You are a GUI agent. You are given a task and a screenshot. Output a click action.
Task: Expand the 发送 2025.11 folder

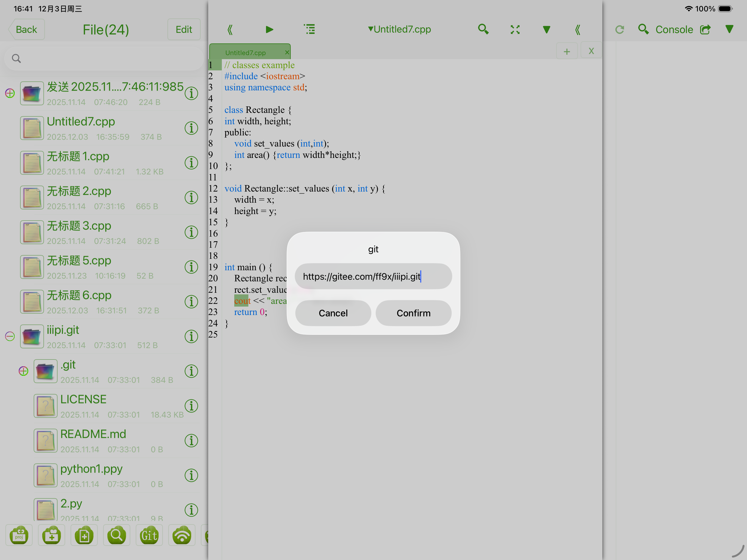[x=10, y=93]
